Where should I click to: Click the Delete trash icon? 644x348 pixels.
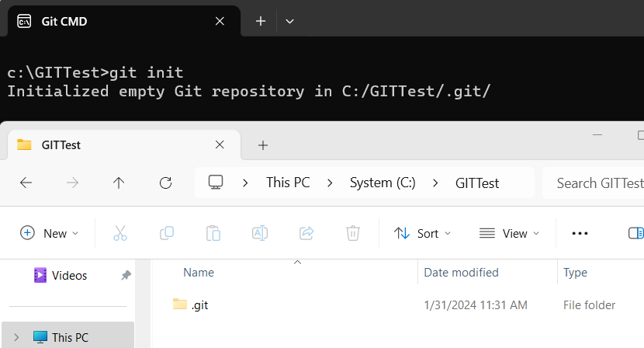[353, 233]
